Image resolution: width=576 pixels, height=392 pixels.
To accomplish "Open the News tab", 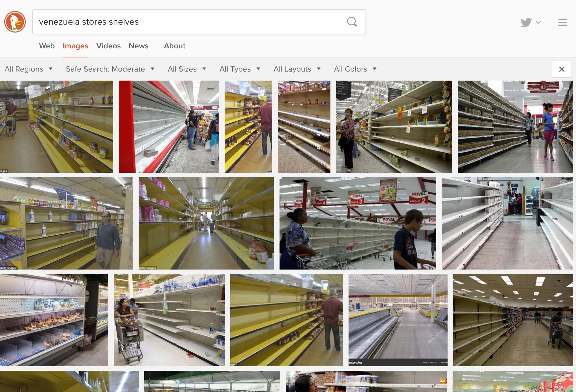I will [138, 46].
